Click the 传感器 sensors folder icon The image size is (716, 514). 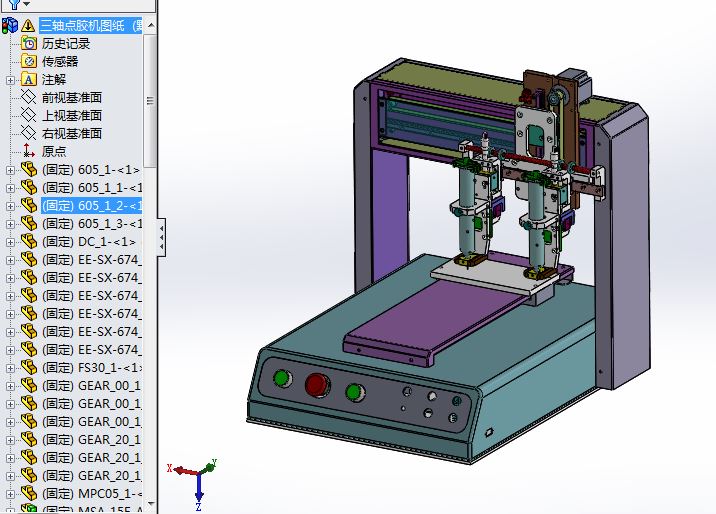(29, 61)
